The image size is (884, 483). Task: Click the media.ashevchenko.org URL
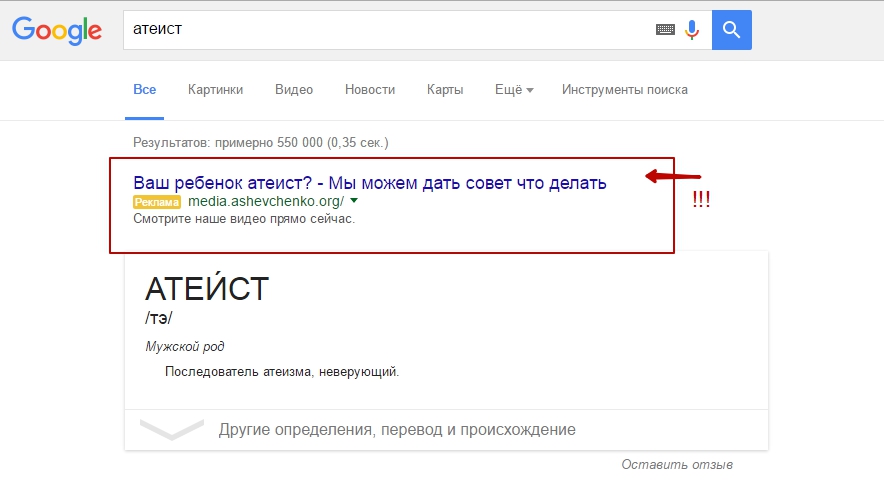click(266, 201)
